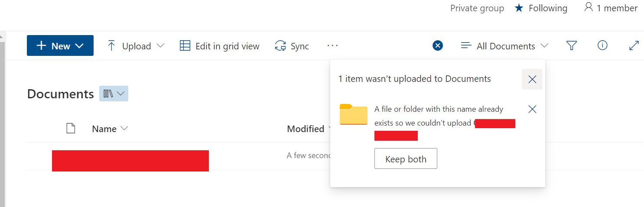The width and height of the screenshot is (644, 207).
Task: Click the Keep both button
Action: tap(406, 159)
